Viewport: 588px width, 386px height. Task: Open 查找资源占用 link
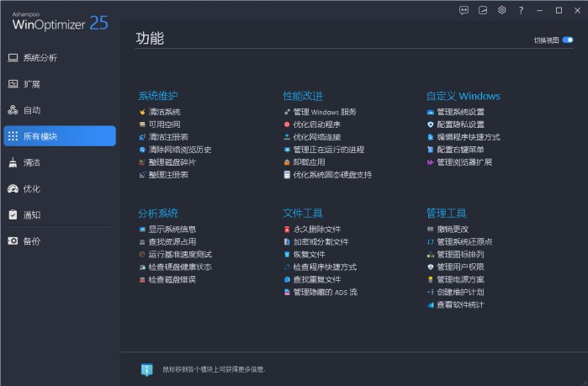172,241
